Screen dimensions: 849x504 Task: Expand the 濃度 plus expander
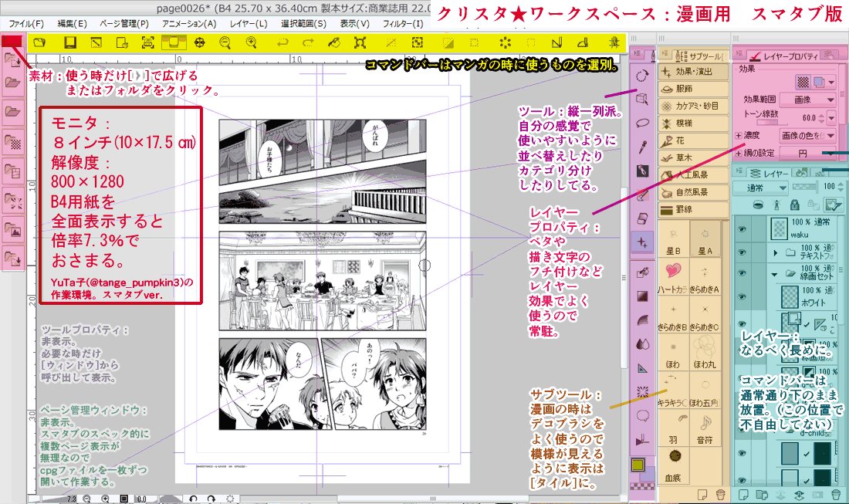click(x=738, y=135)
